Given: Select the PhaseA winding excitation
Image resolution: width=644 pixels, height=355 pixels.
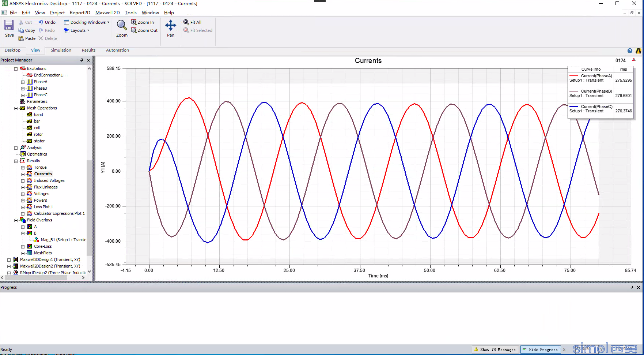Looking at the screenshot, I should (x=41, y=82).
